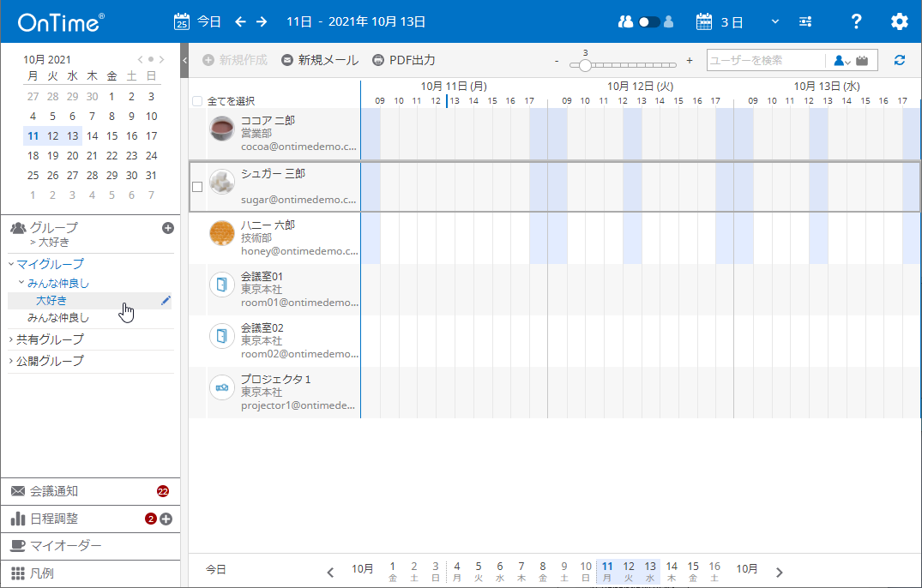Click 今日 label in top header

(x=208, y=21)
